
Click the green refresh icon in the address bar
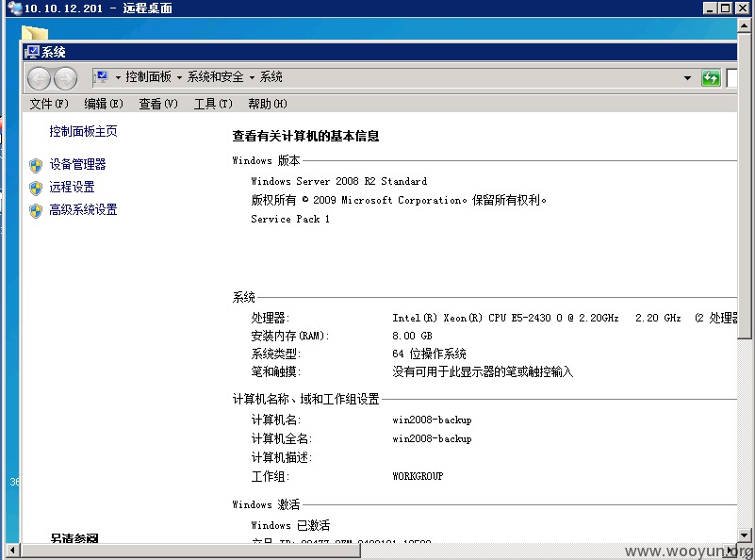[711, 77]
